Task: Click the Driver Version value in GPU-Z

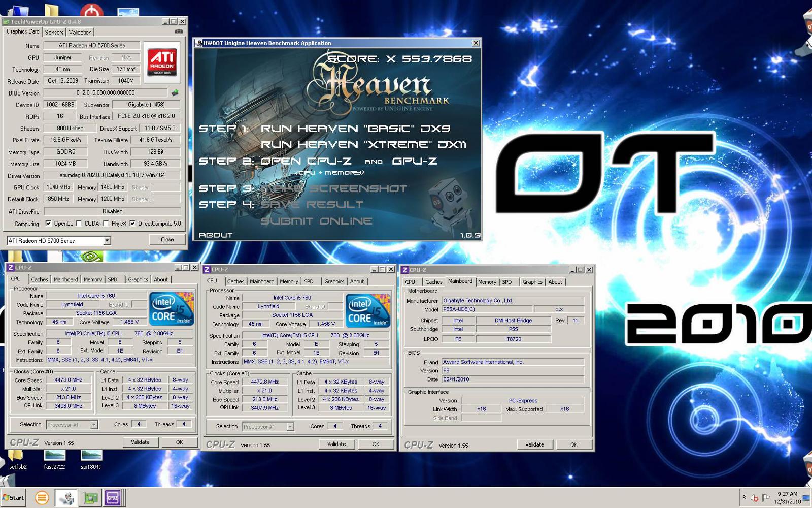Action: pos(112,175)
